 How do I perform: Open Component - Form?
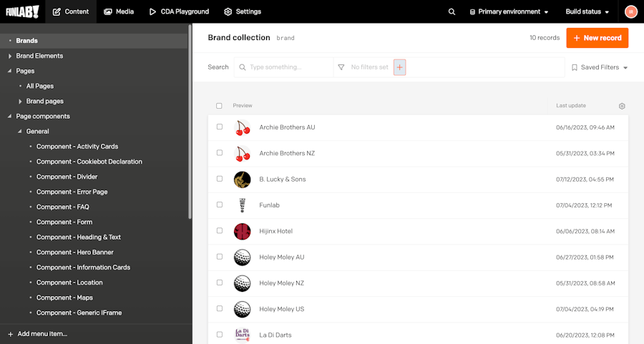click(64, 222)
